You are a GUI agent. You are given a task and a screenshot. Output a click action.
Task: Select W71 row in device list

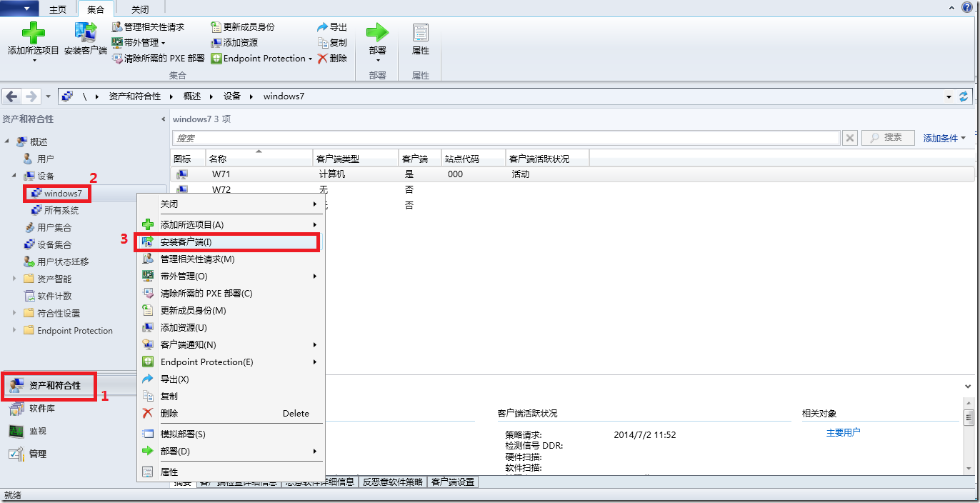574,174
